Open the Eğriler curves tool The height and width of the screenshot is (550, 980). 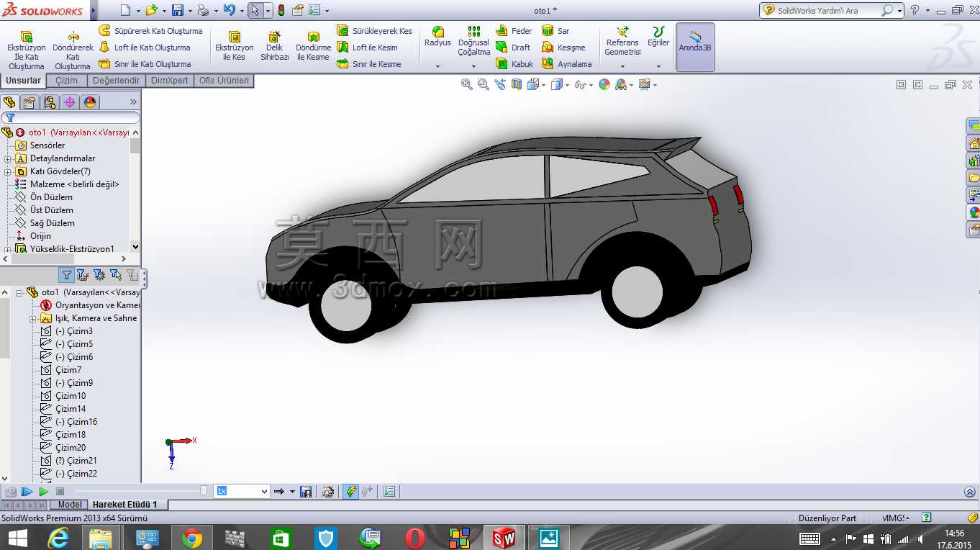[x=658, y=37]
